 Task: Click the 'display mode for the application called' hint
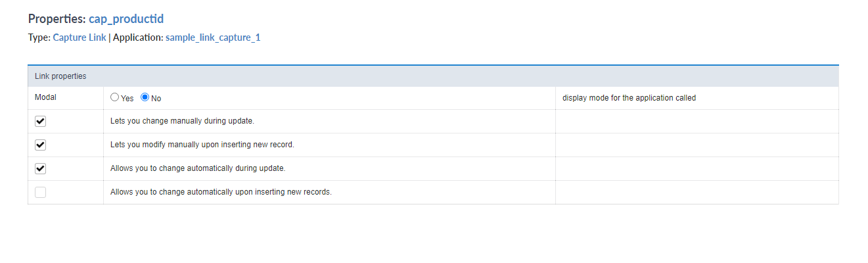click(629, 98)
